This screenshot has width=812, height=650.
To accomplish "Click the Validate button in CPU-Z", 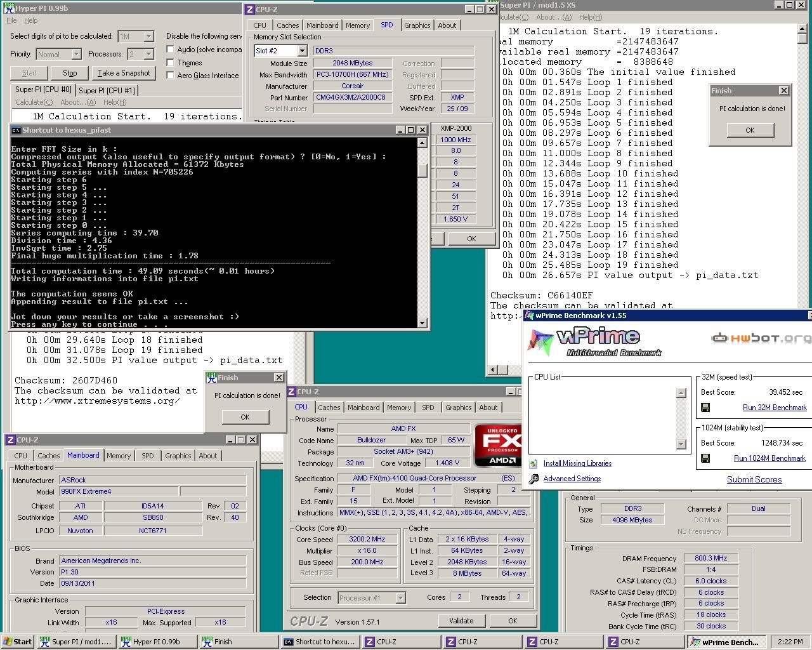I will tap(461, 621).
